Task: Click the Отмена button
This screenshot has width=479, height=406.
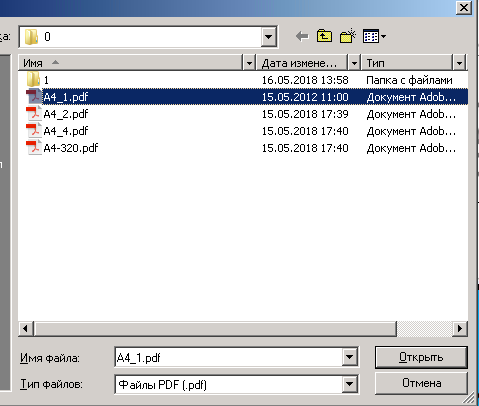Action: click(421, 383)
